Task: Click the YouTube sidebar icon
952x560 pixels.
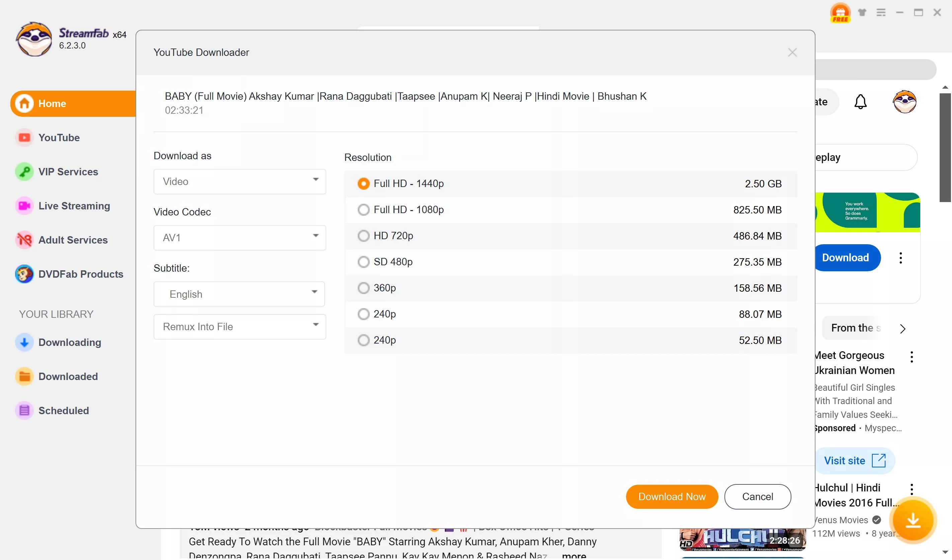Action: (24, 137)
